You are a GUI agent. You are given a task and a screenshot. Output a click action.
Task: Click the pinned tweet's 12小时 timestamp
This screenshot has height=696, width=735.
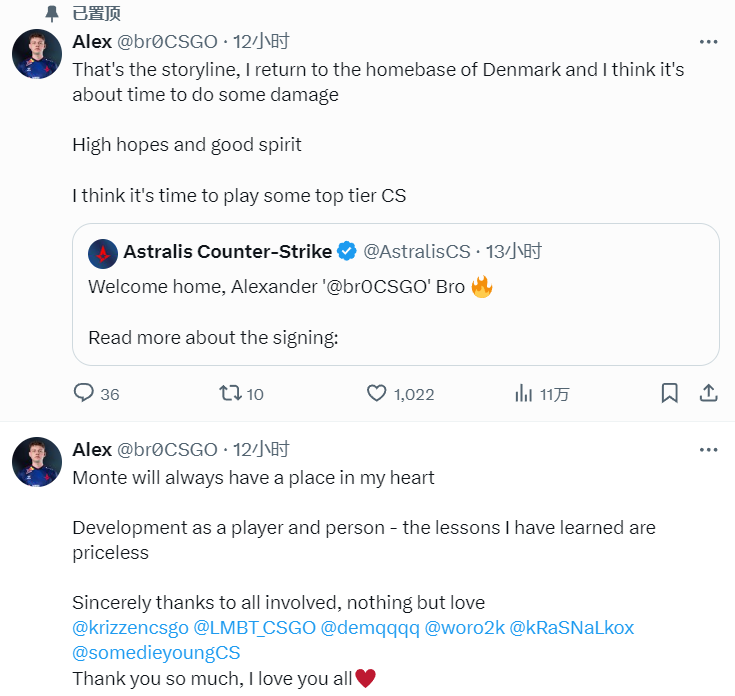point(261,42)
